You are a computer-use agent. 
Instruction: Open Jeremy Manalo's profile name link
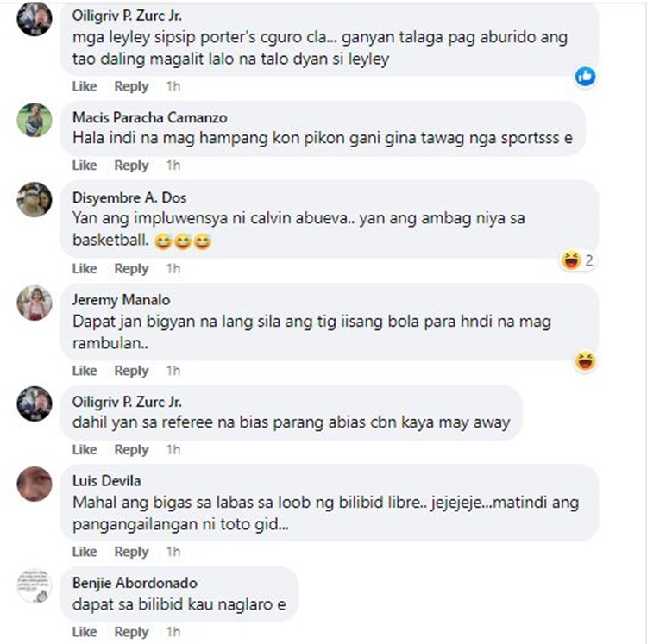click(x=122, y=300)
